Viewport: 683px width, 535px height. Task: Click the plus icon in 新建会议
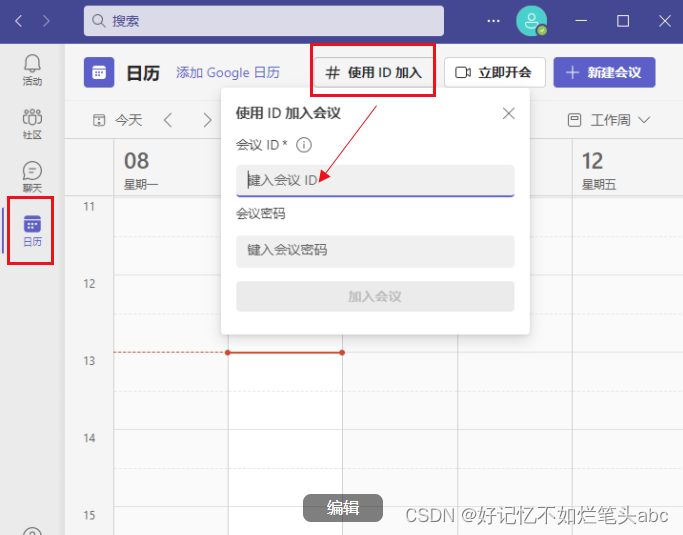[x=572, y=72]
